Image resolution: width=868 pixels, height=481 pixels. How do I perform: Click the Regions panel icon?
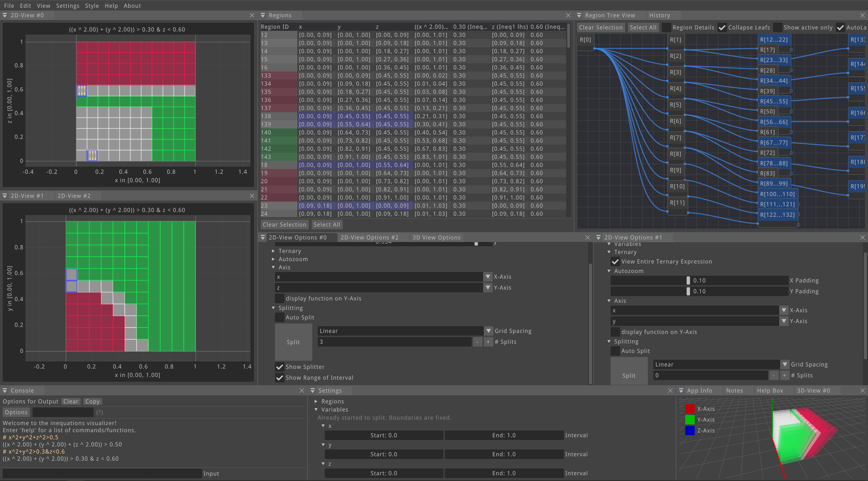pyautogui.click(x=263, y=15)
